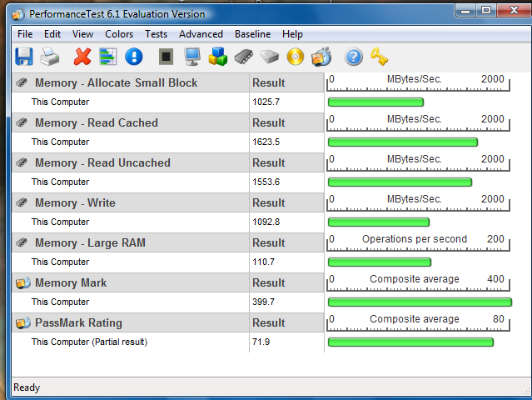Click the 399.7 Memory Mark value
532x400 pixels.
(x=263, y=302)
